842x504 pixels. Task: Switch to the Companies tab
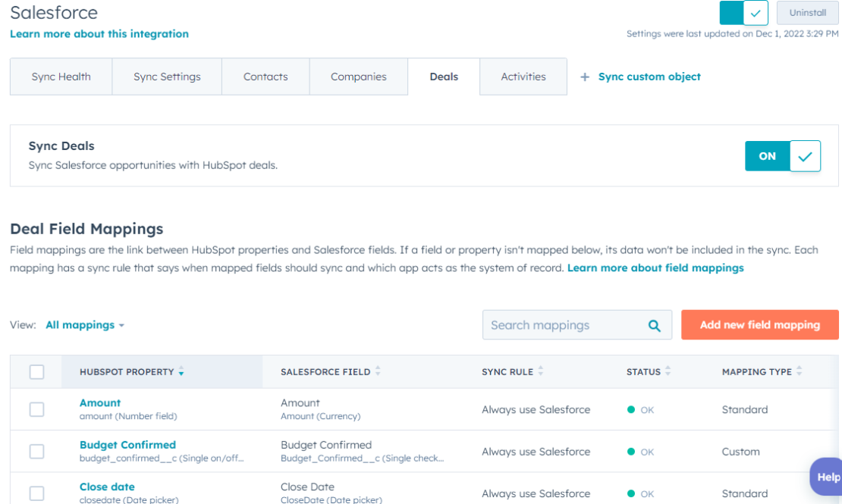tap(359, 77)
